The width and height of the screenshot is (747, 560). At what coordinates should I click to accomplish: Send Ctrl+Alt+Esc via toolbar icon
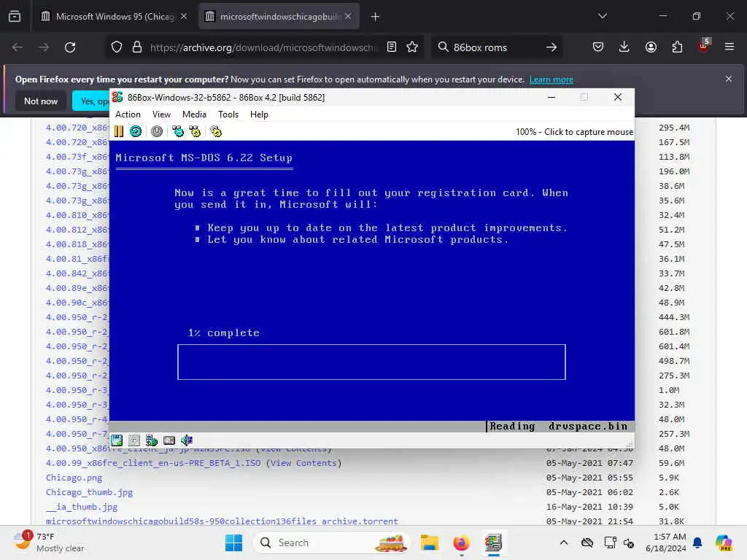point(195,131)
